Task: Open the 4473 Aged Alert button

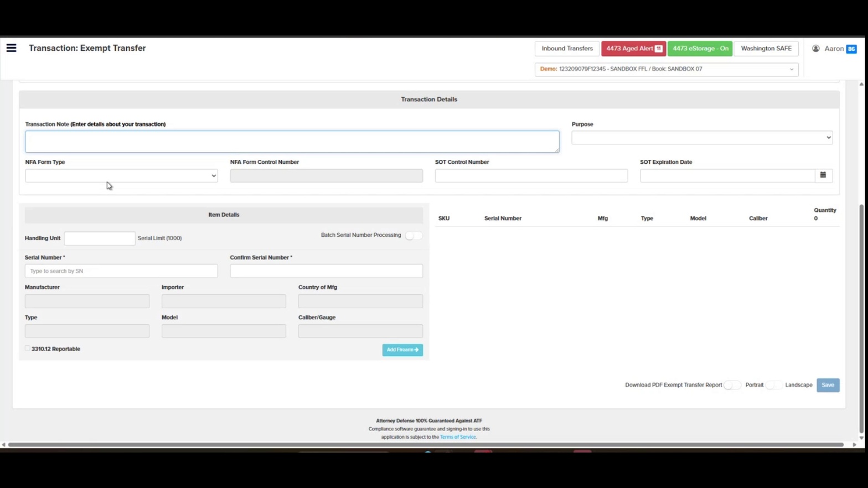Action: click(x=633, y=49)
